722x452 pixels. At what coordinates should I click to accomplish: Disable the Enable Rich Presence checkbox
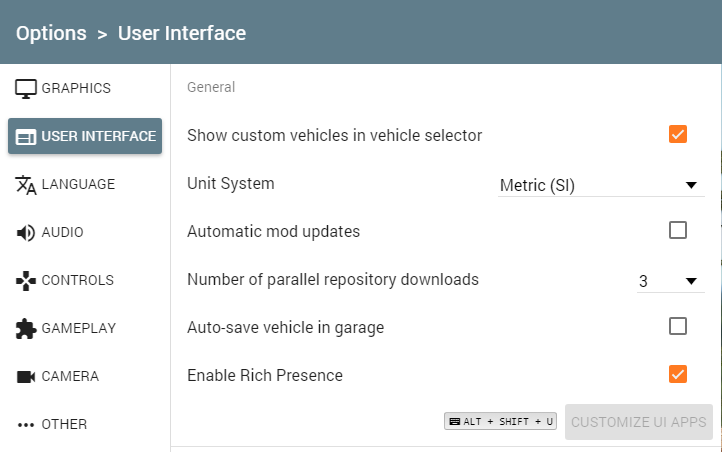(x=678, y=375)
